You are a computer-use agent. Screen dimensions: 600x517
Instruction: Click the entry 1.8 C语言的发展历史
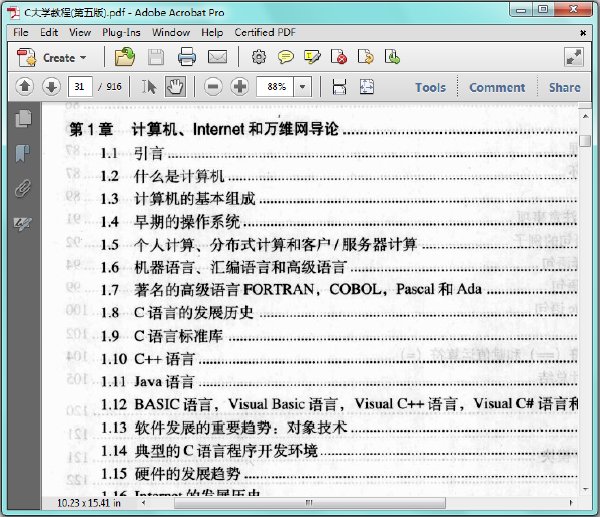(x=177, y=313)
